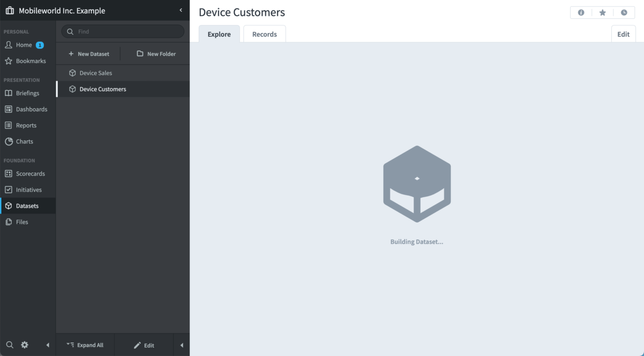
Task: Switch to the Records tab
Action: [264, 34]
